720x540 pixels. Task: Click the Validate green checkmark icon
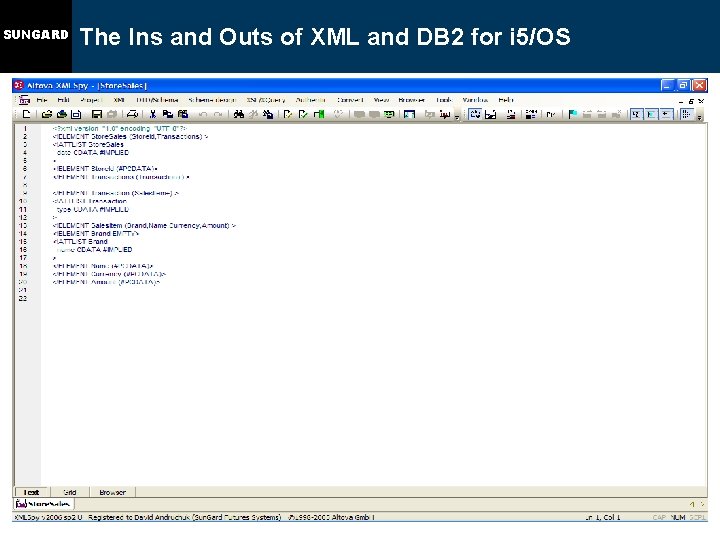click(304, 114)
